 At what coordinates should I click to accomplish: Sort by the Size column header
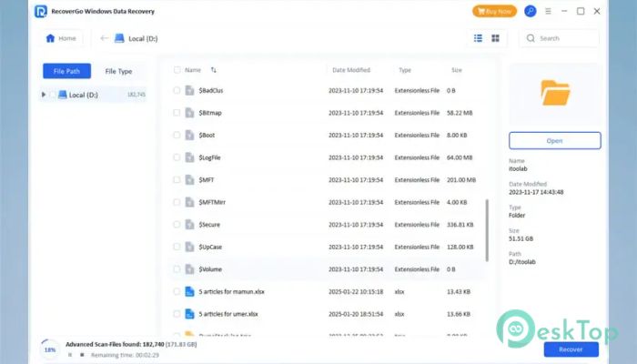(457, 70)
